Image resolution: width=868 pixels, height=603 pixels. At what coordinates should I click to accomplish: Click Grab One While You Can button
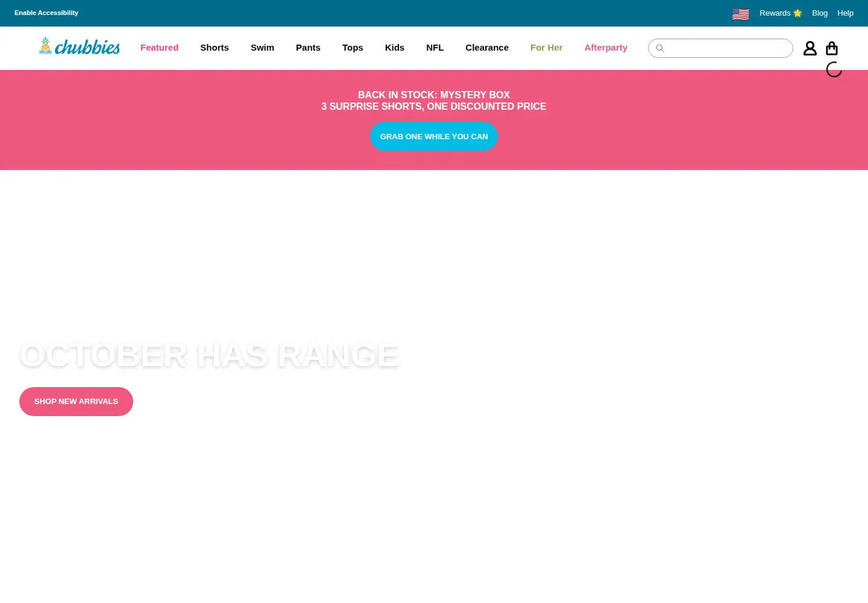(x=434, y=136)
